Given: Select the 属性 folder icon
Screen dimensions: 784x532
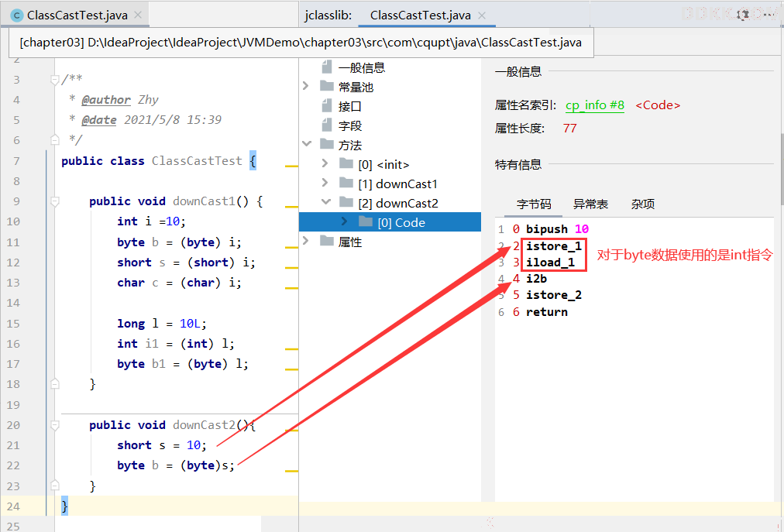Looking at the screenshot, I should [x=327, y=241].
